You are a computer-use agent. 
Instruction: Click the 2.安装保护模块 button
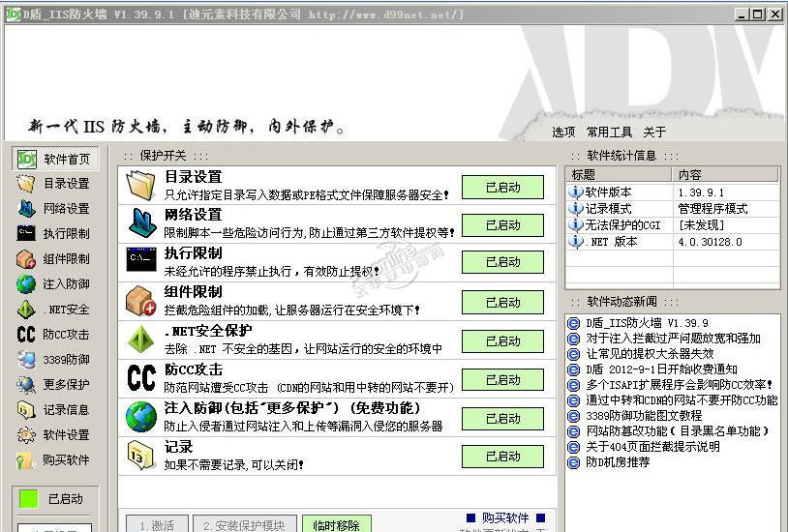click(x=244, y=524)
